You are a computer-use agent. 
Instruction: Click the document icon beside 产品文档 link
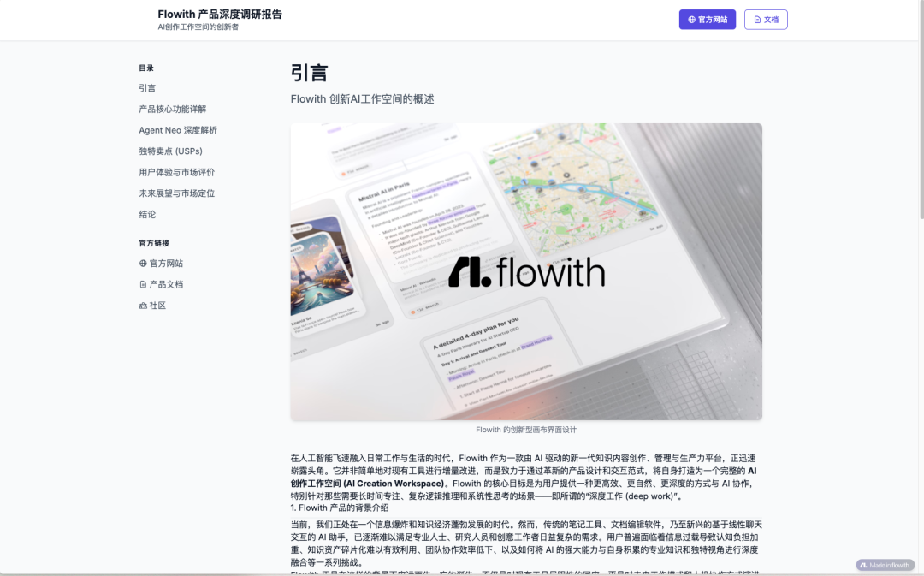[142, 283]
